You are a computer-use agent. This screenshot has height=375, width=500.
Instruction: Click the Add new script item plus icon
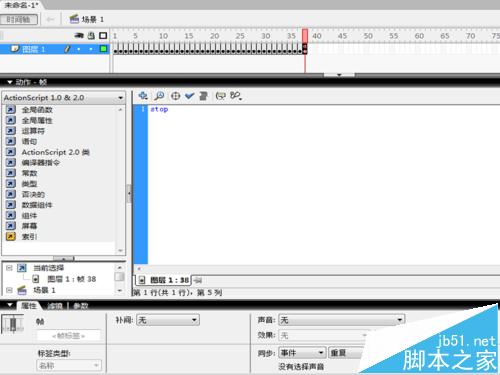(143, 96)
